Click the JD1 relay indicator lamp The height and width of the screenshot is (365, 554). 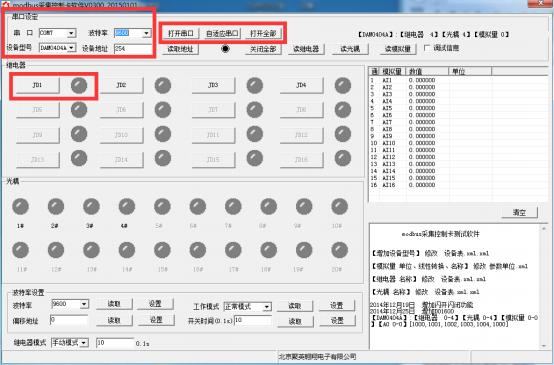tap(79, 86)
